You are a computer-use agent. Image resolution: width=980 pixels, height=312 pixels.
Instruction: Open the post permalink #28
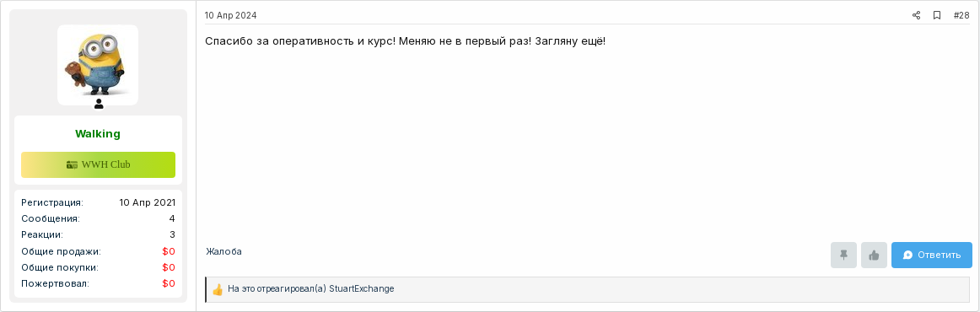coord(961,16)
